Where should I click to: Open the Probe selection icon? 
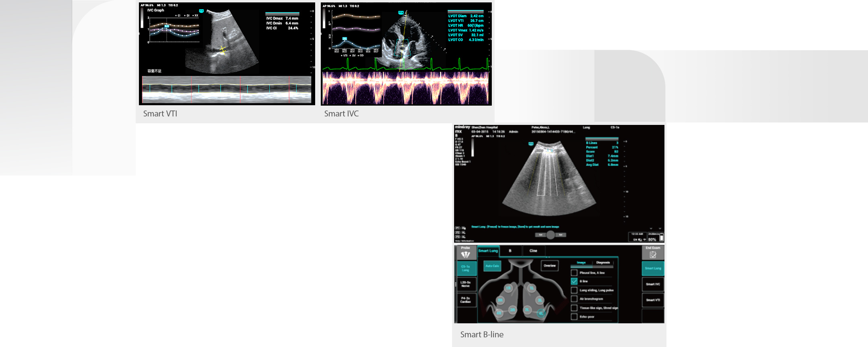pos(465,254)
